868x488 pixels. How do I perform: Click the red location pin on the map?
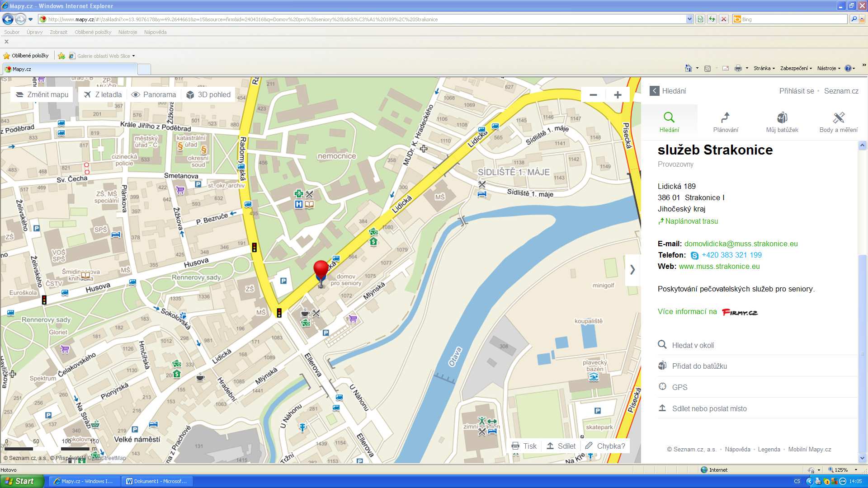coord(321,270)
